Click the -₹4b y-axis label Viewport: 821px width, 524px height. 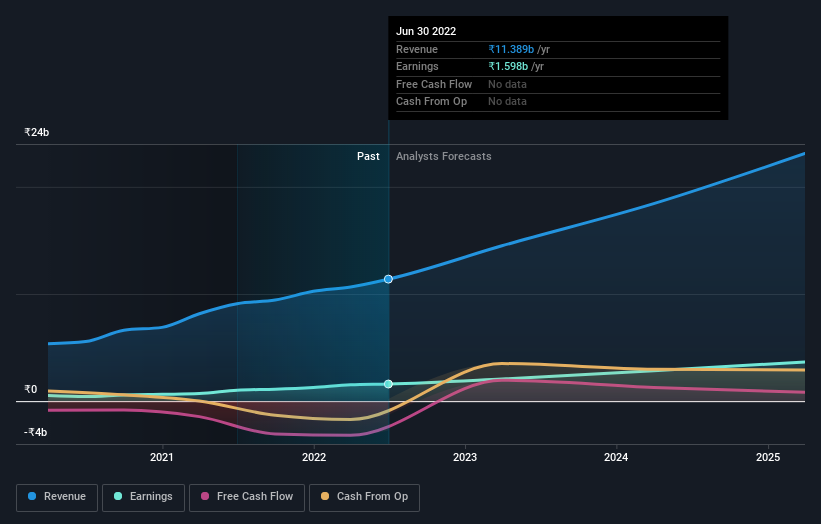[36, 432]
